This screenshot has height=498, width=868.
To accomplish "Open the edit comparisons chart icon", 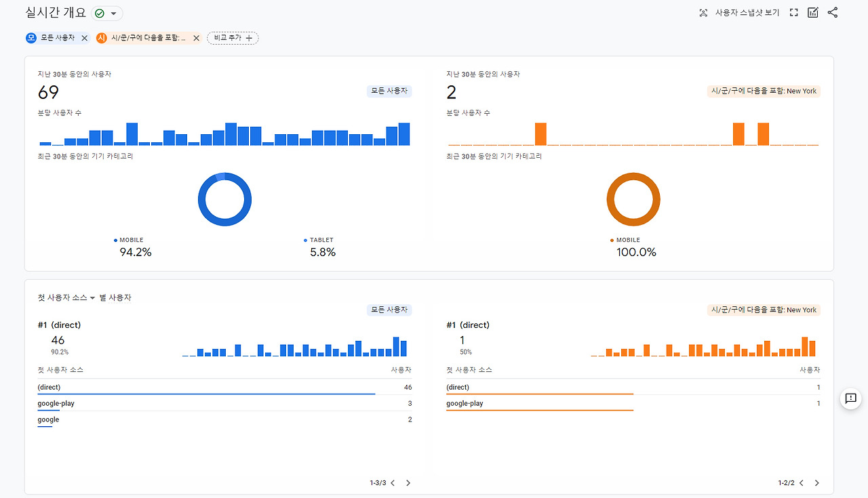I will click(x=813, y=13).
